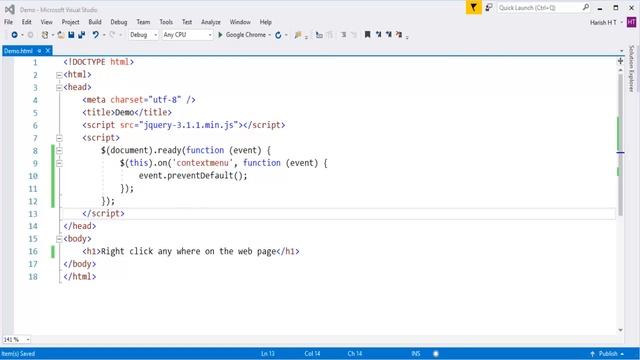The image size is (640, 360).
Task: Open the Navigate Backward history dropdown arrow
Action: (22, 35)
